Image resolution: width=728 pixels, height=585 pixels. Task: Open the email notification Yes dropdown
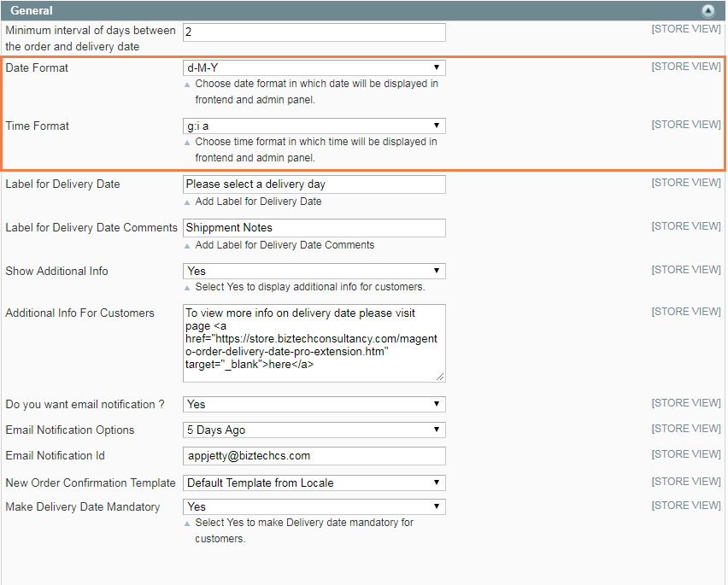click(x=314, y=404)
